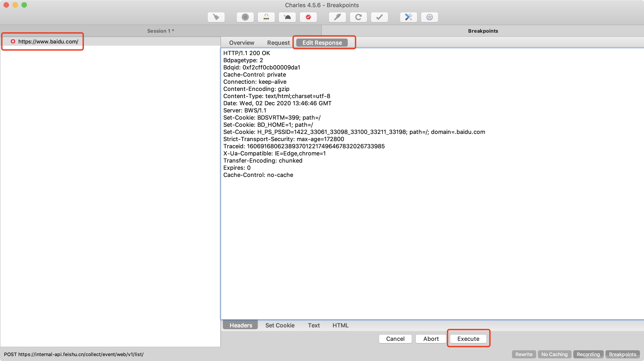Toggle the No Caching status button
Screen dimensions: 644x361
coord(554,354)
